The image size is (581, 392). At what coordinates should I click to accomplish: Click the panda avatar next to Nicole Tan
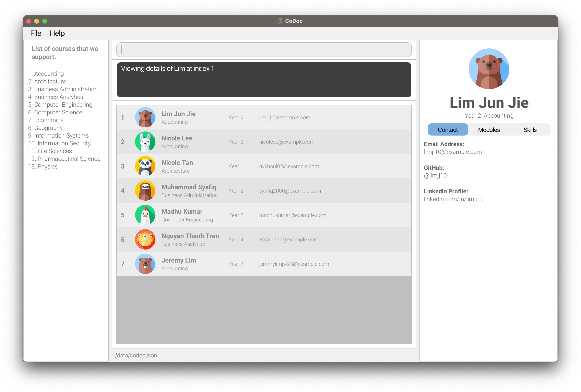[145, 166]
